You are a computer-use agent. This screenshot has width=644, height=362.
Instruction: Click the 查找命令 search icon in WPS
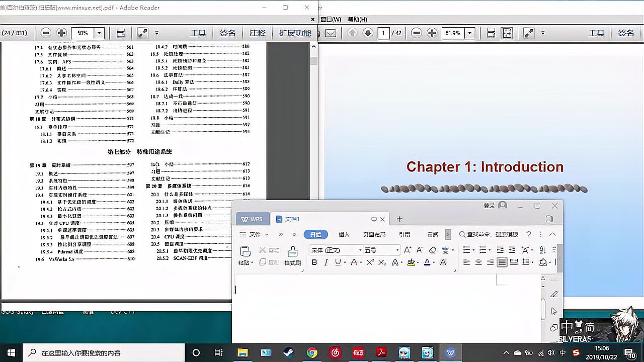click(462, 234)
